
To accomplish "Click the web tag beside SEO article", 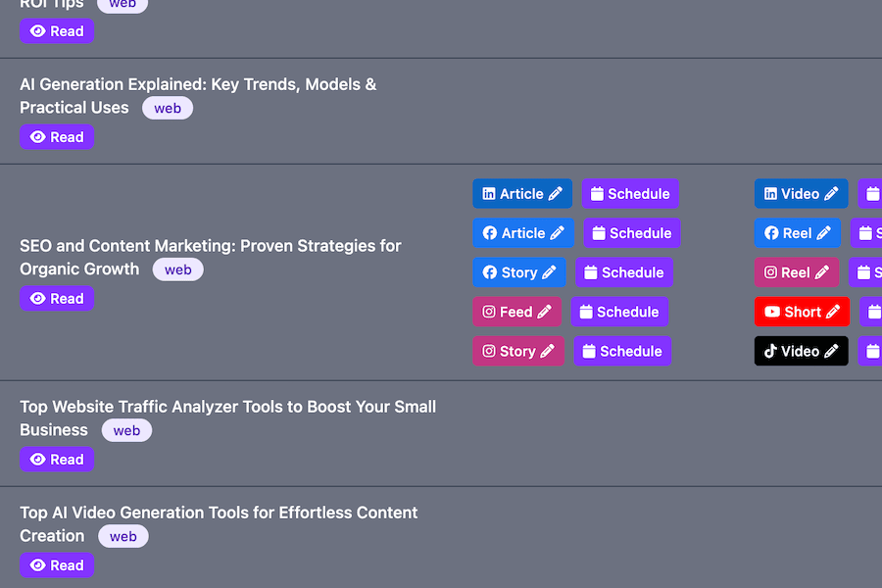I will [177, 269].
